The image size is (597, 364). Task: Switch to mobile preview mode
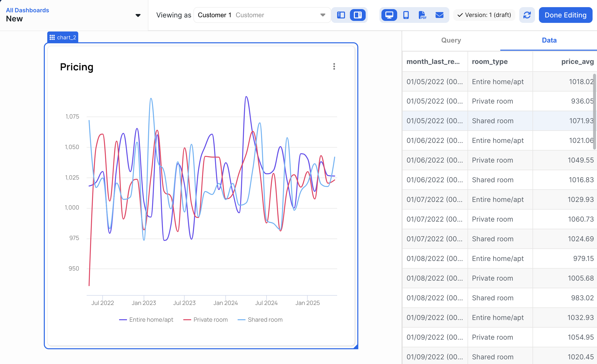click(x=406, y=15)
